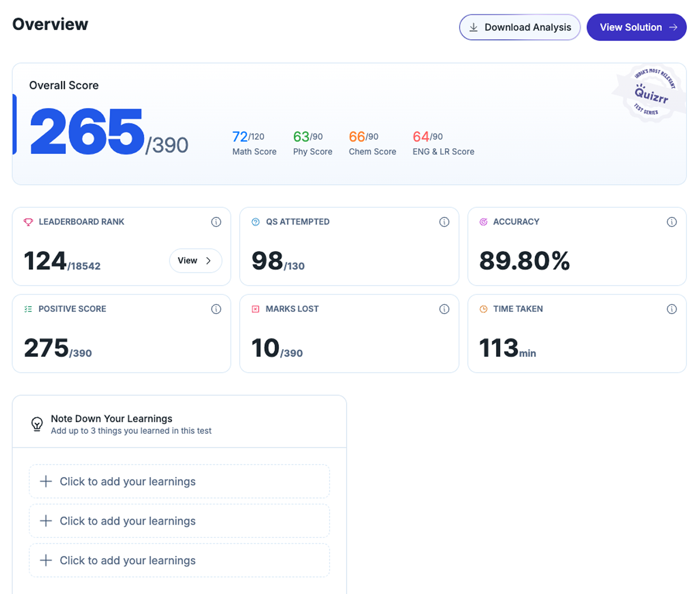
Task: Open the info icon on Leaderboard Rank card
Action: [x=216, y=222]
